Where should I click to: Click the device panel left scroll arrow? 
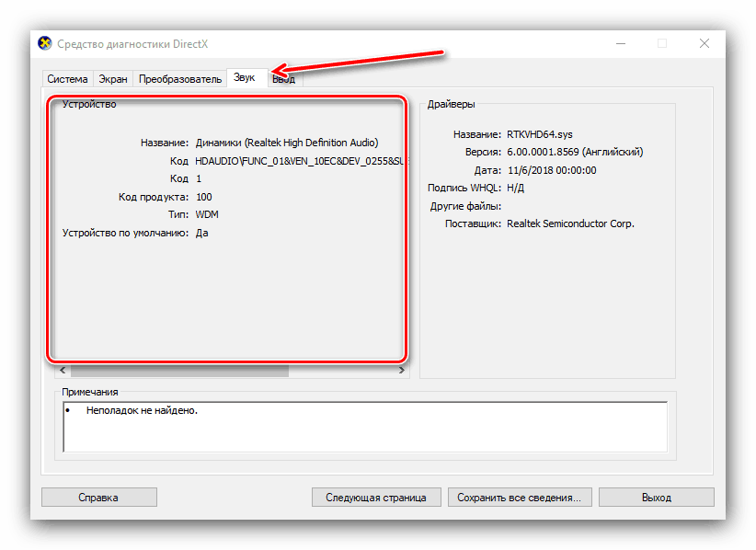click(63, 371)
